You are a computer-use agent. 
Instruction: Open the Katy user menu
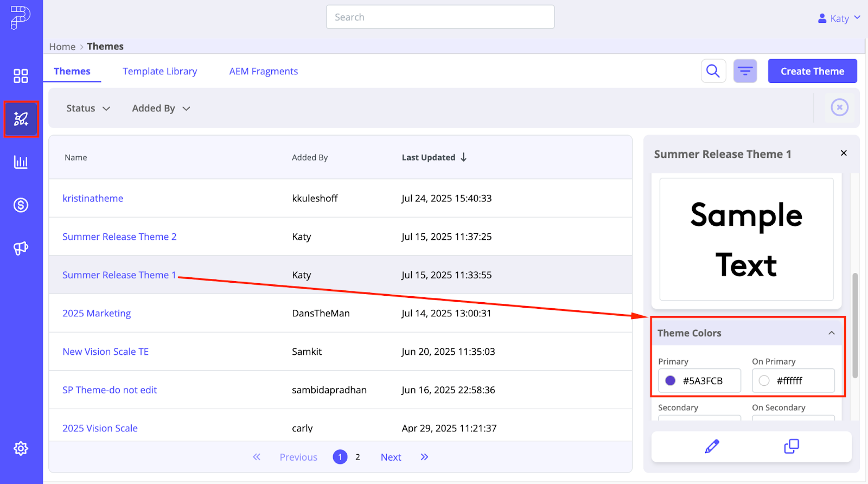pos(839,18)
